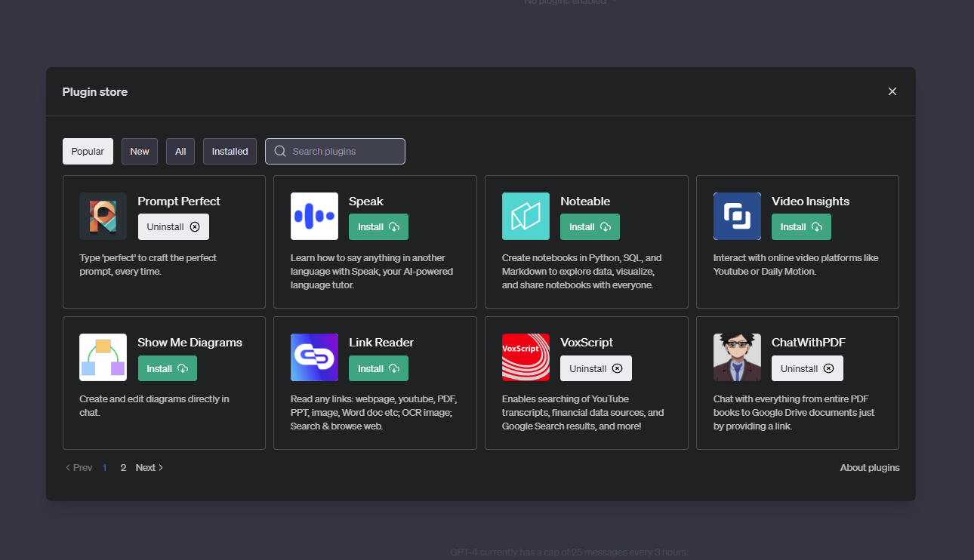974x560 pixels.
Task: Show the Installed plugins tab
Action: click(230, 151)
